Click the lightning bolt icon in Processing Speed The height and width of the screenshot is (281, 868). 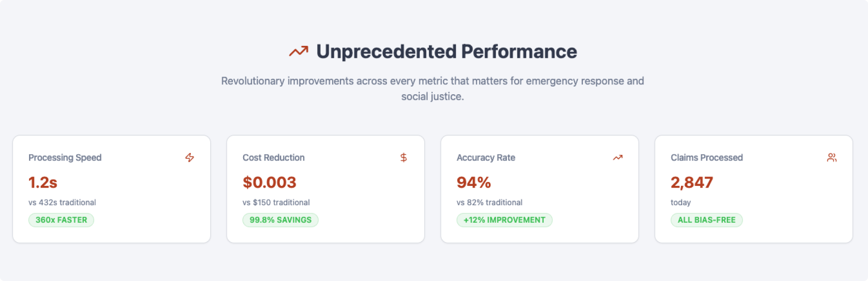tap(190, 158)
